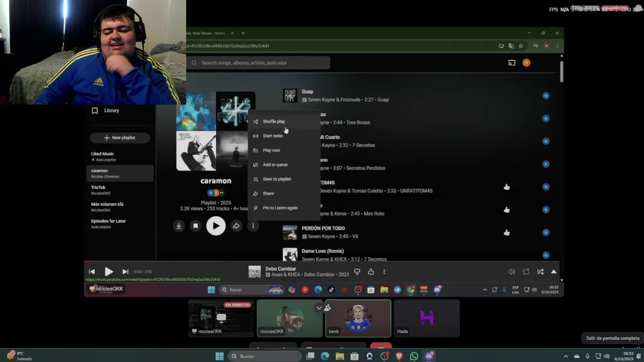Click the playback progress bar above the player controls
Viewport: 644px width, 362px height.
(x=322, y=261)
